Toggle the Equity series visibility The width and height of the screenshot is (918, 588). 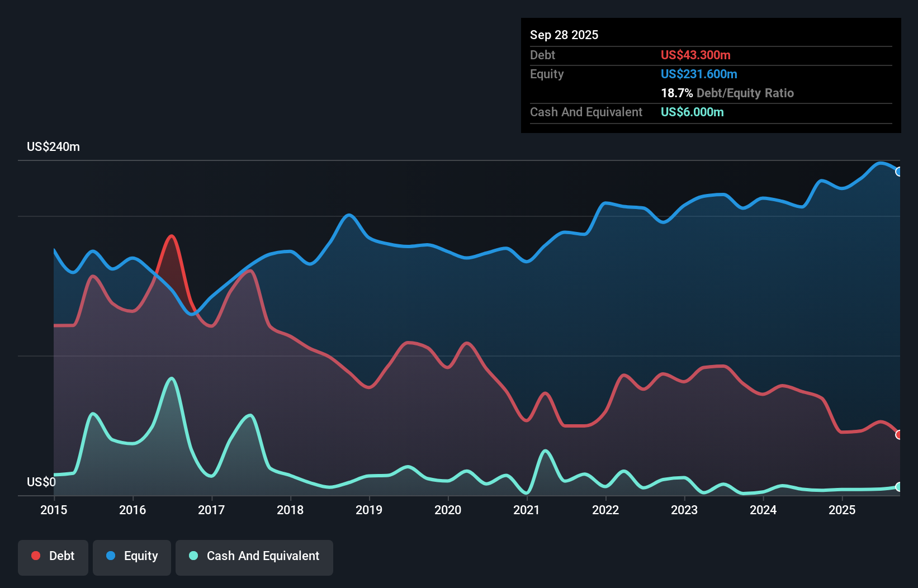(131, 557)
